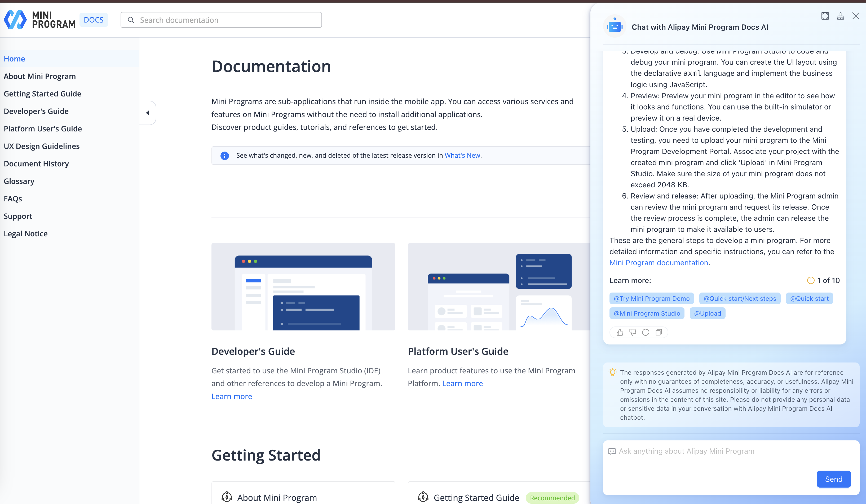This screenshot has height=504, width=866.
Task: Click the @Try Mini Program Demo tag
Action: [651, 299]
